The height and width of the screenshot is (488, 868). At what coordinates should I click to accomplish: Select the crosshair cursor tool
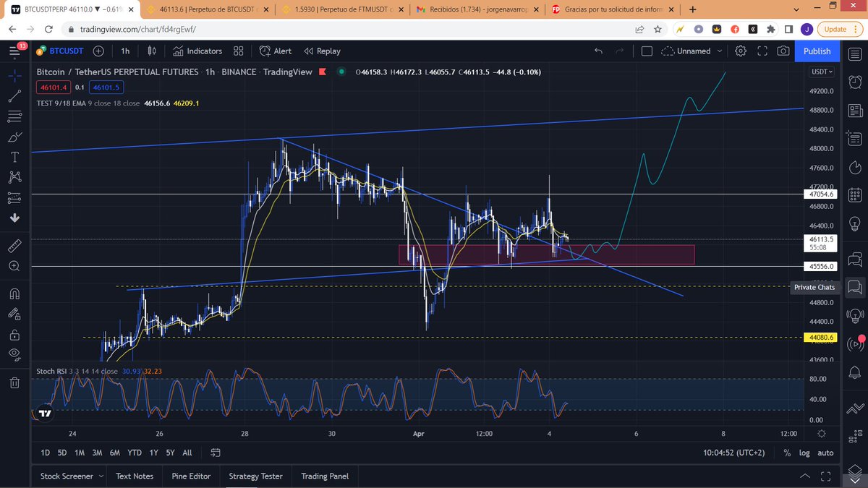tap(14, 75)
